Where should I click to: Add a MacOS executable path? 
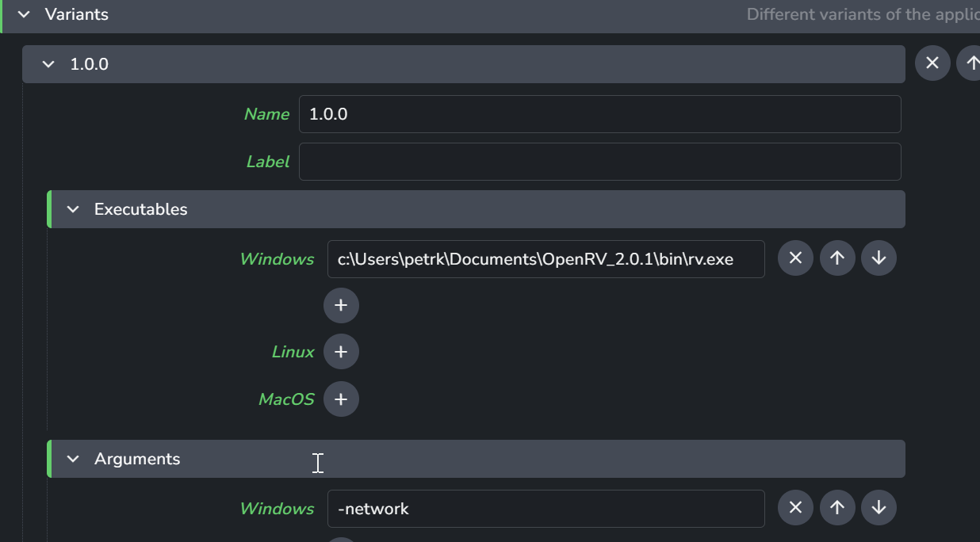click(x=341, y=399)
